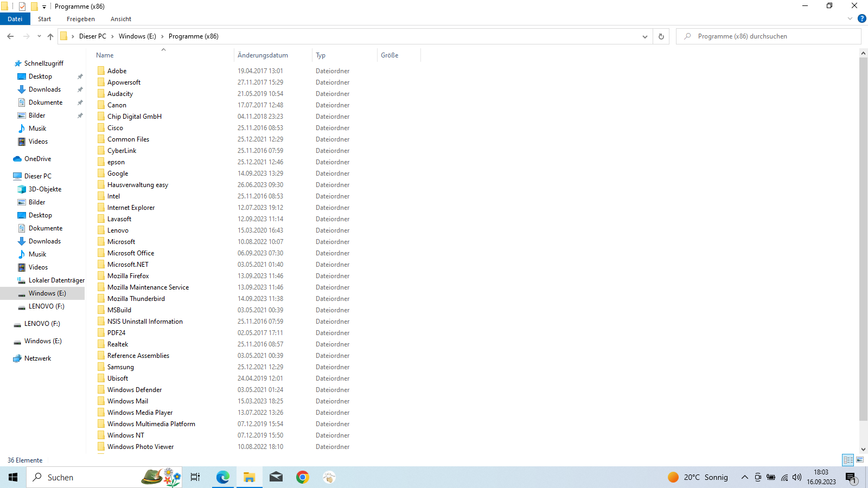The width and height of the screenshot is (868, 488).
Task: Open Task View on the taskbar
Action: pyautogui.click(x=195, y=477)
